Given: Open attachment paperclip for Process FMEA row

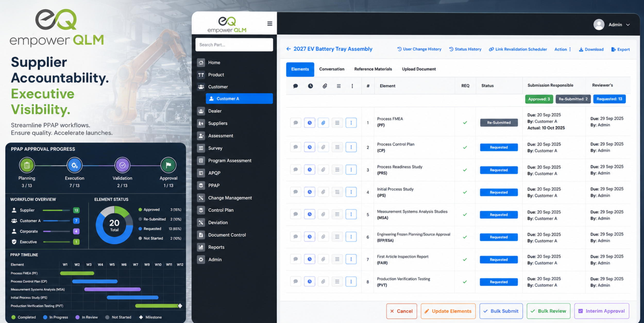Looking at the screenshot, I should coord(323,123).
